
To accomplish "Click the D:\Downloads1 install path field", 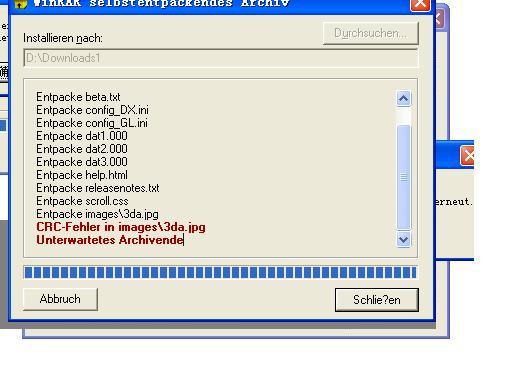I will pyautogui.click(x=221, y=58).
